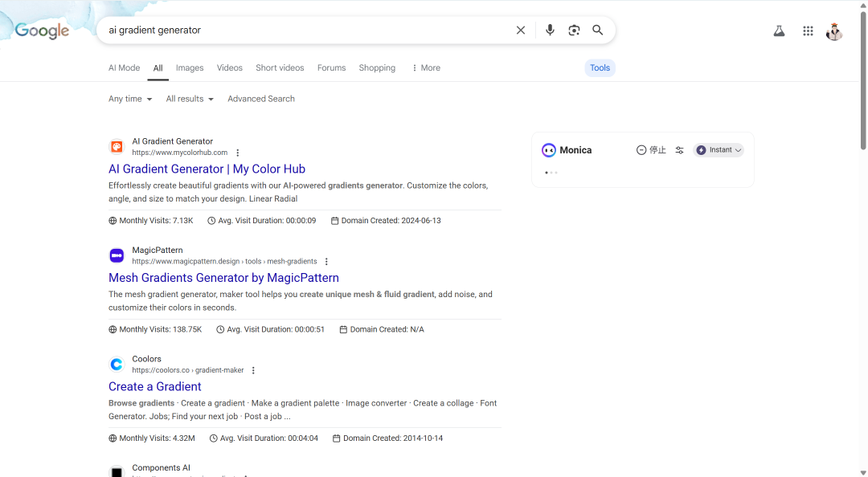The image size is (868, 477).
Task: Switch to the AI Mode tab
Action: point(124,67)
